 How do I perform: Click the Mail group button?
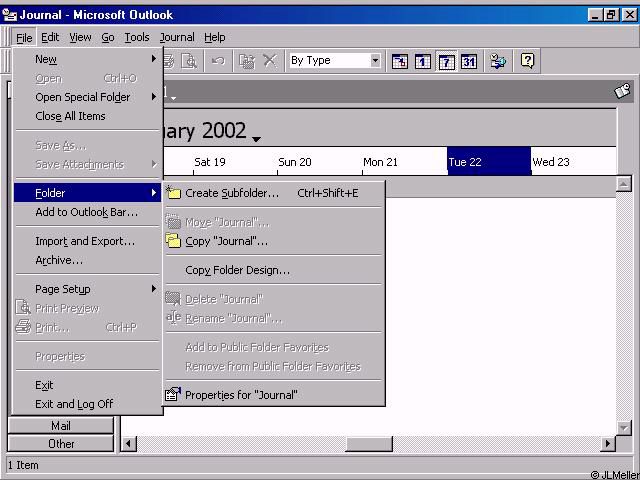click(60, 426)
